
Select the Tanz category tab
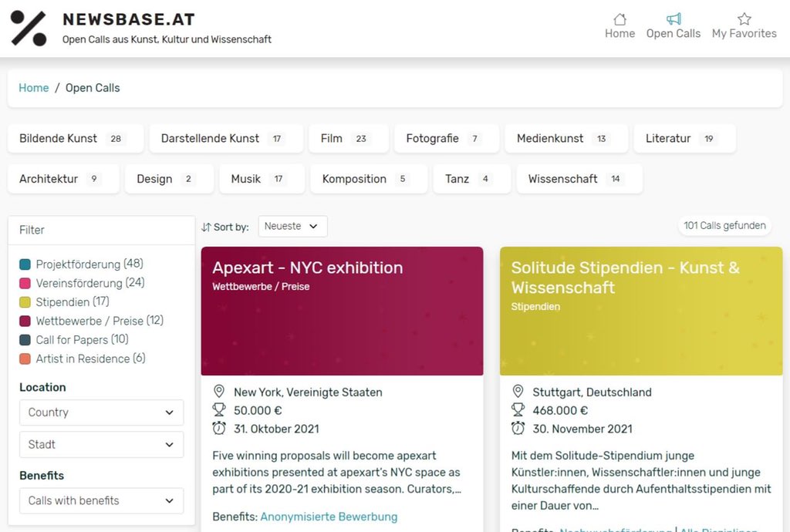coord(471,179)
